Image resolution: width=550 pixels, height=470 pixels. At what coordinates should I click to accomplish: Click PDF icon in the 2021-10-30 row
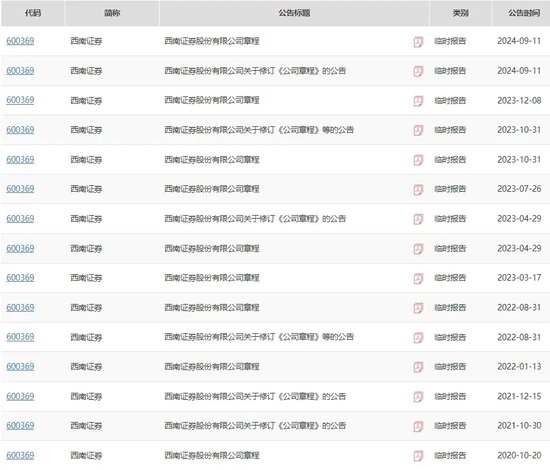pos(418,427)
